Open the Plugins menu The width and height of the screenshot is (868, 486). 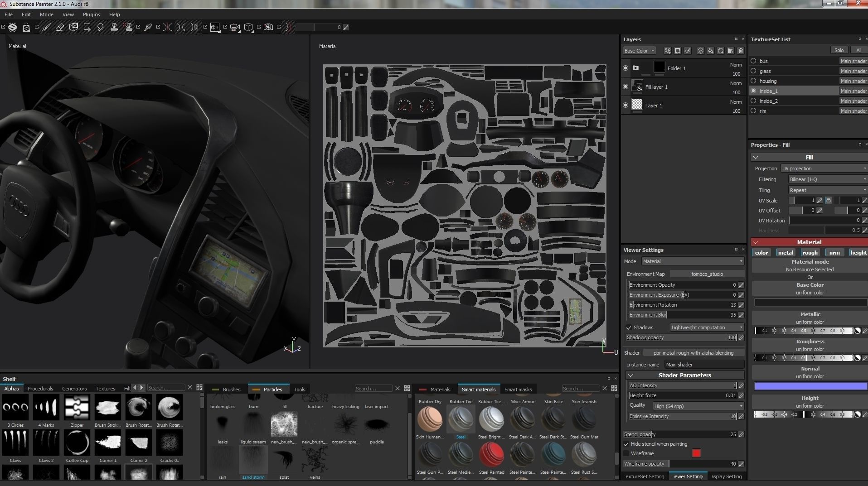[x=91, y=14]
